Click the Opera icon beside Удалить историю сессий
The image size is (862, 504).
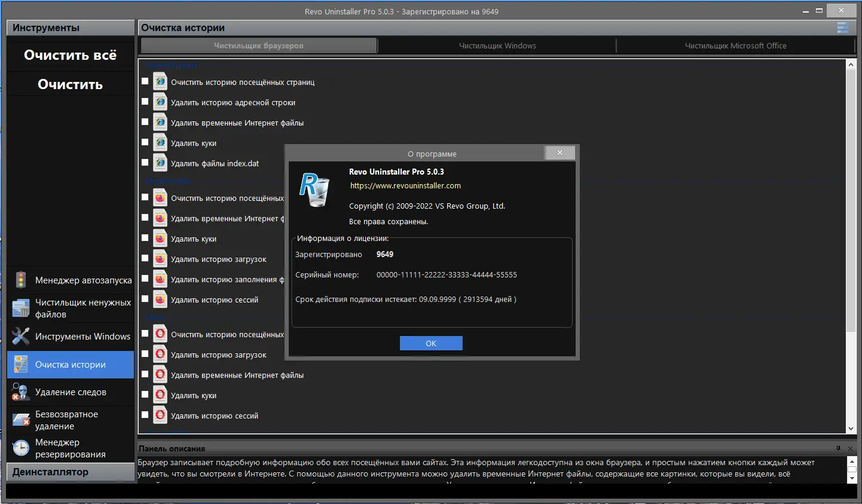(160, 415)
